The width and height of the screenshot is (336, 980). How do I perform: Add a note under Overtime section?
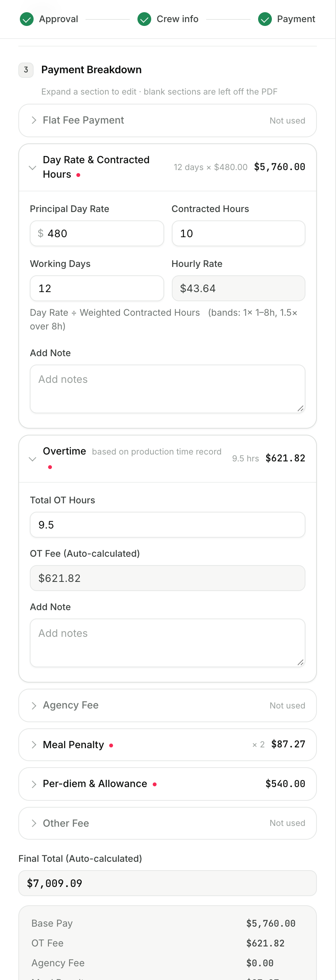[x=168, y=643]
